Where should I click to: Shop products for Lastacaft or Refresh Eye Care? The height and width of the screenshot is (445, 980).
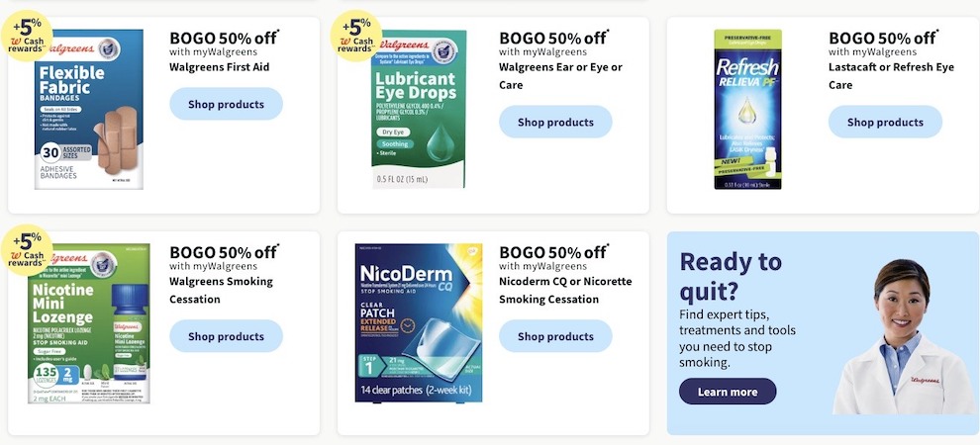point(885,122)
